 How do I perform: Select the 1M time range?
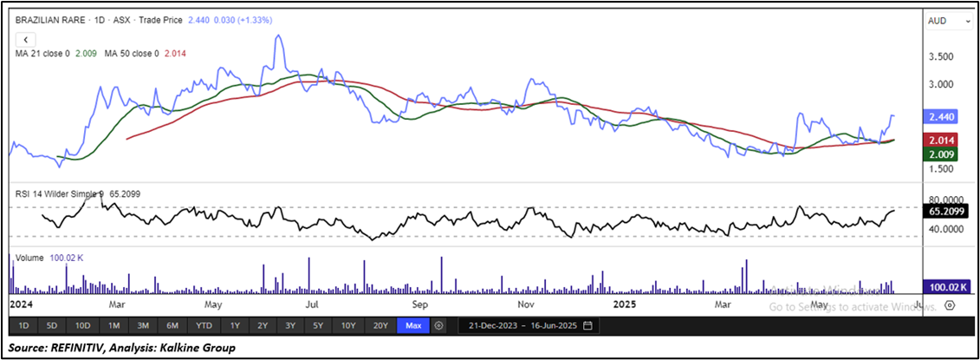[114, 325]
